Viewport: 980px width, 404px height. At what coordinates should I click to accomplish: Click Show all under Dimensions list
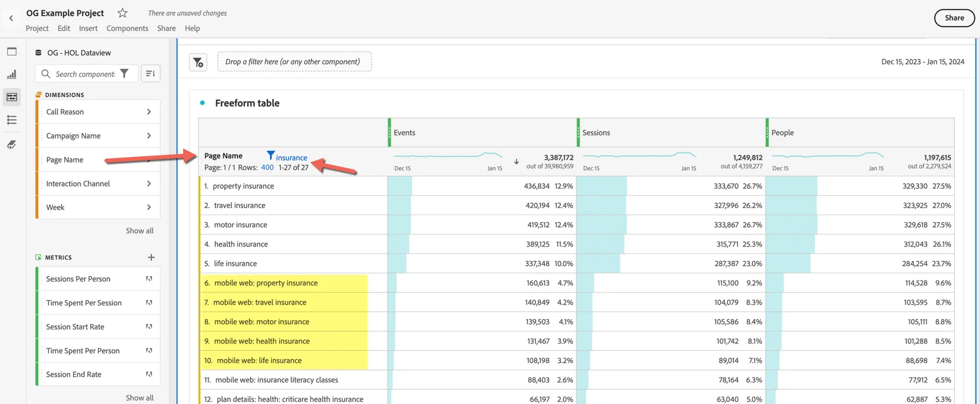140,231
